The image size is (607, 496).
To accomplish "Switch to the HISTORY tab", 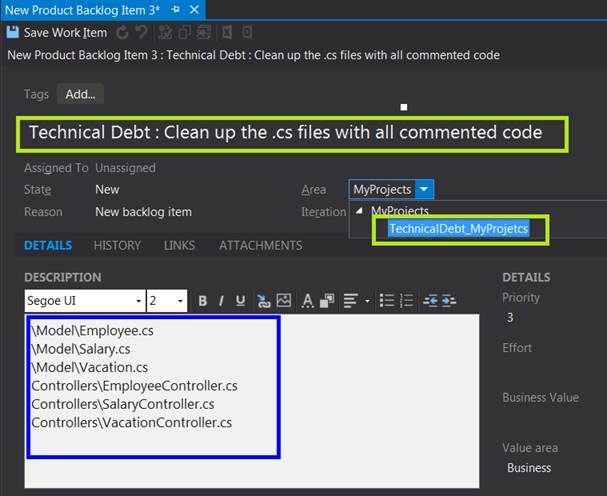I will pyautogui.click(x=117, y=245).
